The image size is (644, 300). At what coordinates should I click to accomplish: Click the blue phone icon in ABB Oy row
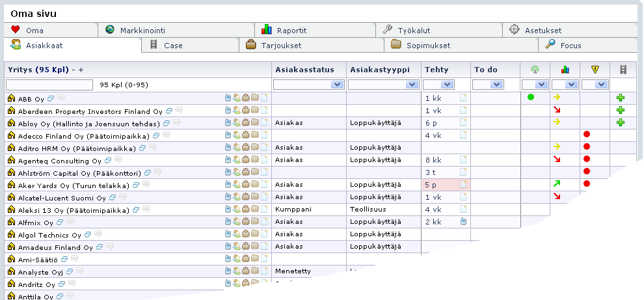click(228, 98)
